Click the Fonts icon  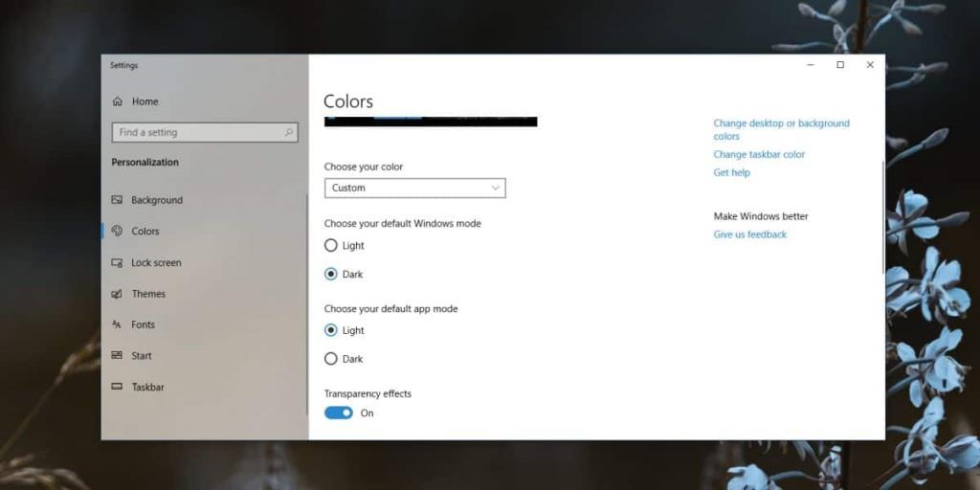(117, 324)
